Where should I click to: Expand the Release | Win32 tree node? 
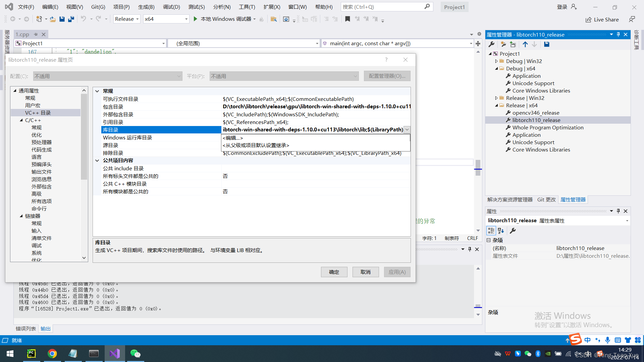496,98
